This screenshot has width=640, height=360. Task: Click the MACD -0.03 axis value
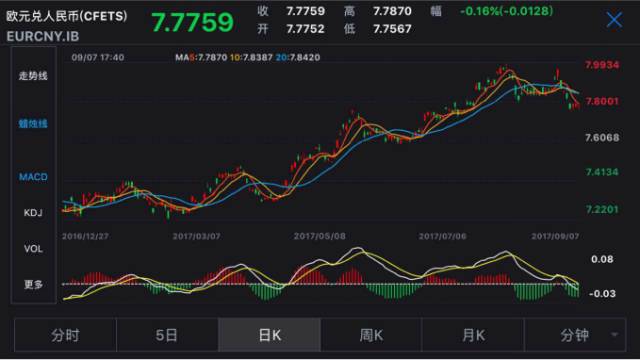pyautogui.click(x=602, y=294)
